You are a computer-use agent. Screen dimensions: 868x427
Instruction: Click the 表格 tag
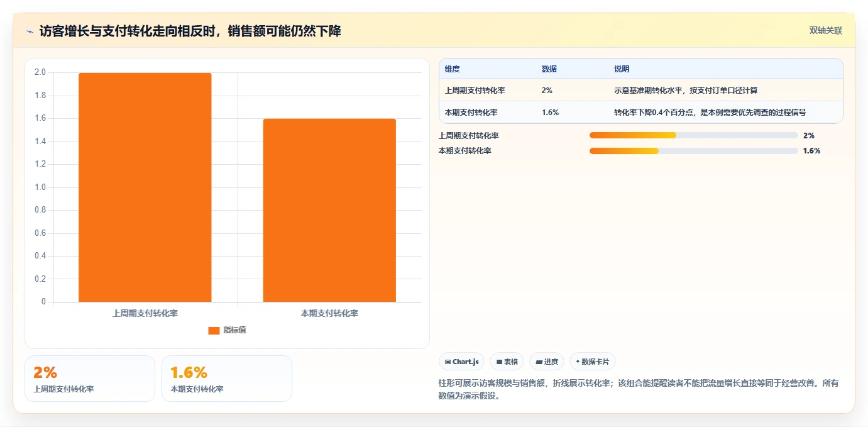point(507,362)
